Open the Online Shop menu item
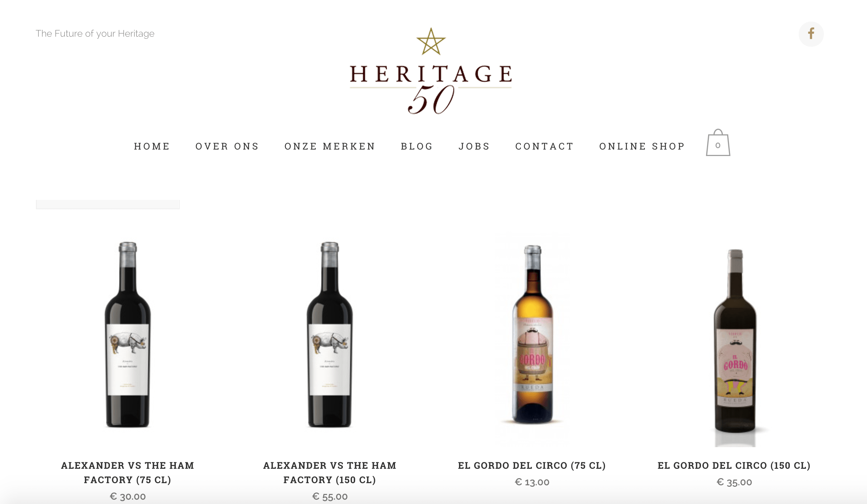 pyautogui.click(x=642, y=146)
